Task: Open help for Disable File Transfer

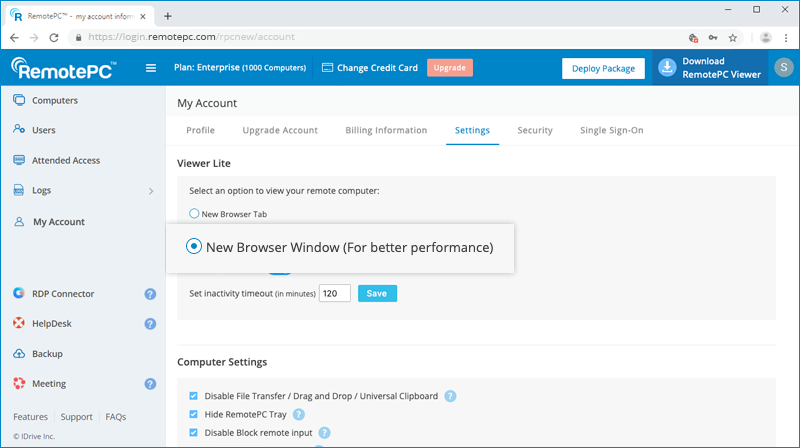Action: click(x=450, y=396)
